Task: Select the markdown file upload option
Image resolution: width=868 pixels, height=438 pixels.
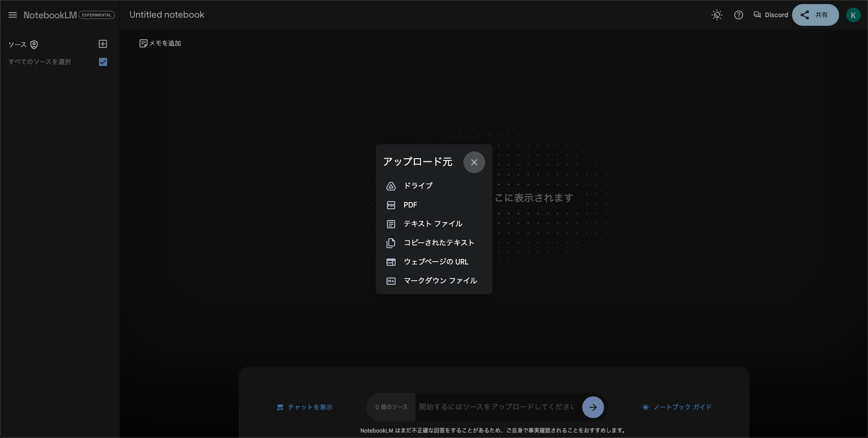Action: point(434,281)
